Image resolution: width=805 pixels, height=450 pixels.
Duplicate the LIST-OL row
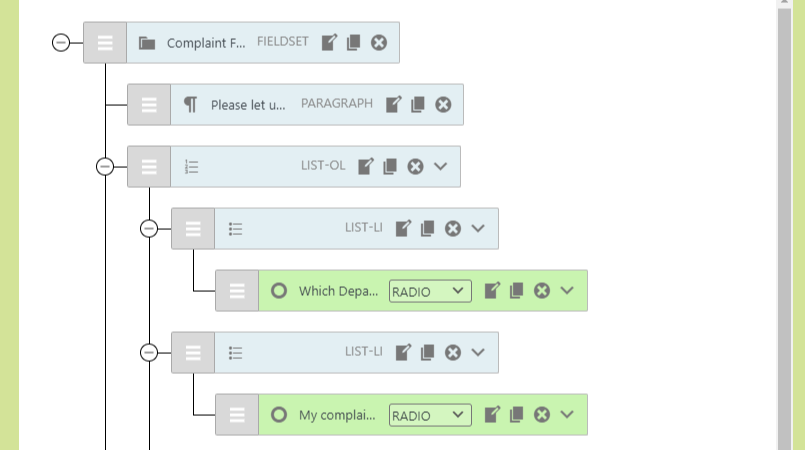click(391, 166)
